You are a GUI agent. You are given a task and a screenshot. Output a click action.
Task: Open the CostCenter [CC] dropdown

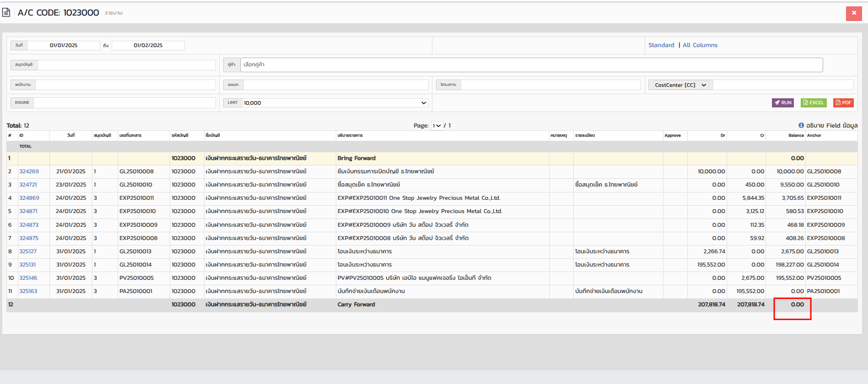pos(680,85)
